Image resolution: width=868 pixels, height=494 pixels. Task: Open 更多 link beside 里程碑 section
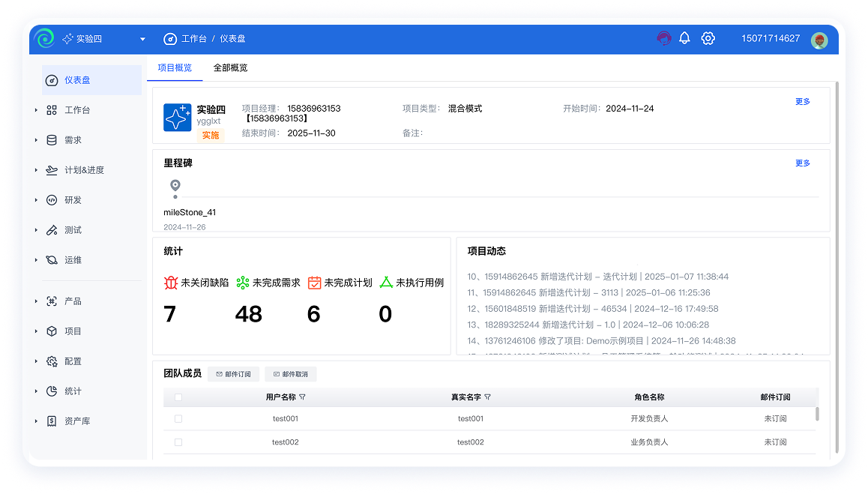tap(802, 163)
